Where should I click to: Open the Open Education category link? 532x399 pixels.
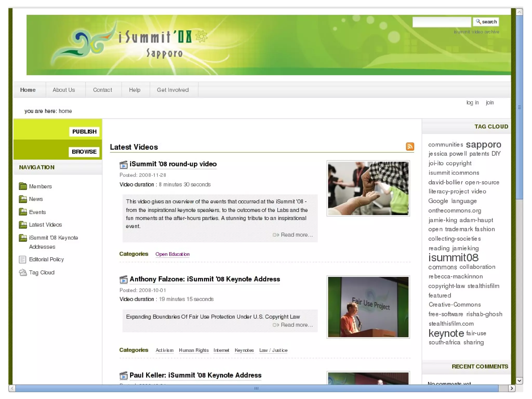(172, 254)
